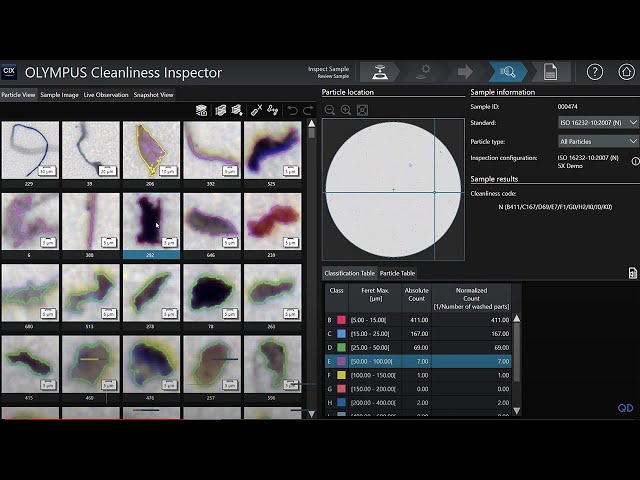Click the plain stacked-layers toolbar icon
640x480 pixels.
coord(220,110)
